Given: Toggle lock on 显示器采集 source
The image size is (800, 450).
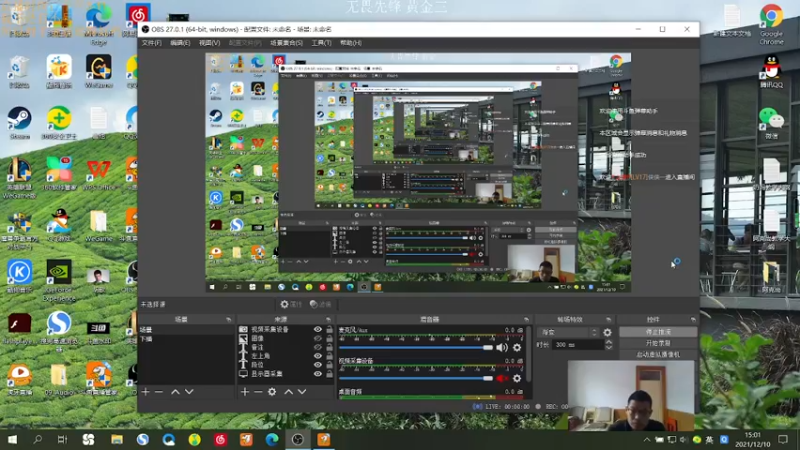Looking at the screenshot, I should (329, 373).
